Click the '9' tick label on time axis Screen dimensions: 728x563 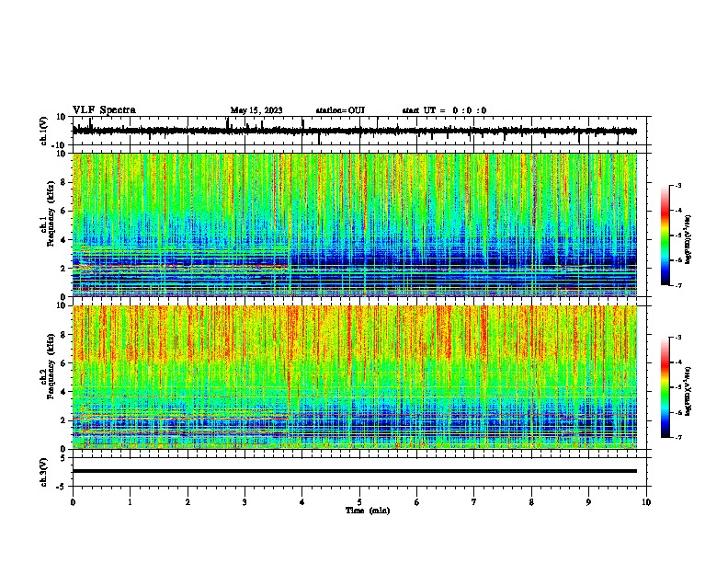[x=588, y=502]
